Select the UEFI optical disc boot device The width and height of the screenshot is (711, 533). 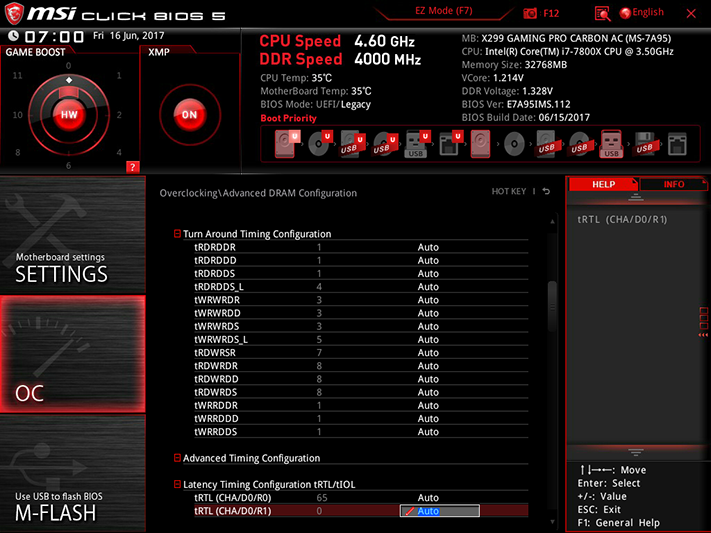coord(320,144)
